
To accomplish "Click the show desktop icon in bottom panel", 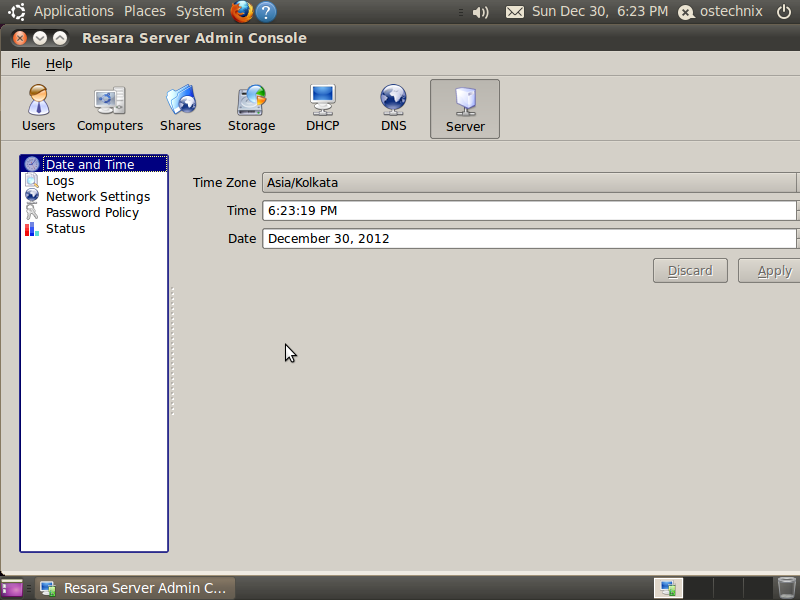I will click(12, 588).
